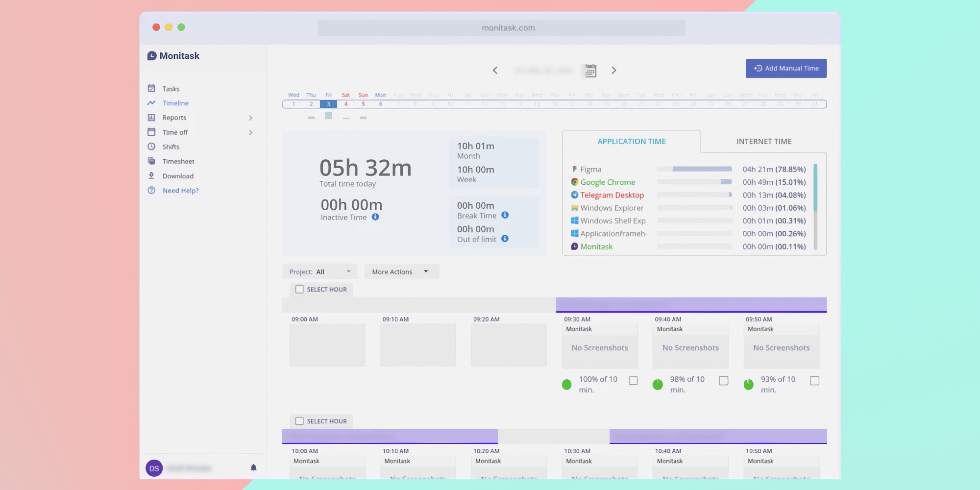Click Add Manual Time button
The image size is (980, 490).
[x=786, y=69]
